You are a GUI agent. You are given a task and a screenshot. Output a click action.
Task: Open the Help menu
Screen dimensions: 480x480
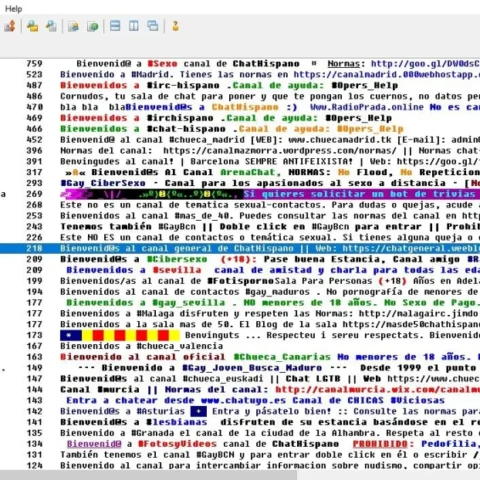click(13, 9)
